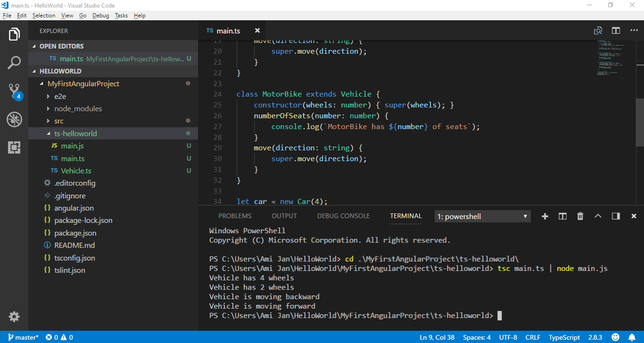644x343 pixels.
Task: Kill the terminal with trash icon
Action: pyautogui.click(x=580, y=216)
